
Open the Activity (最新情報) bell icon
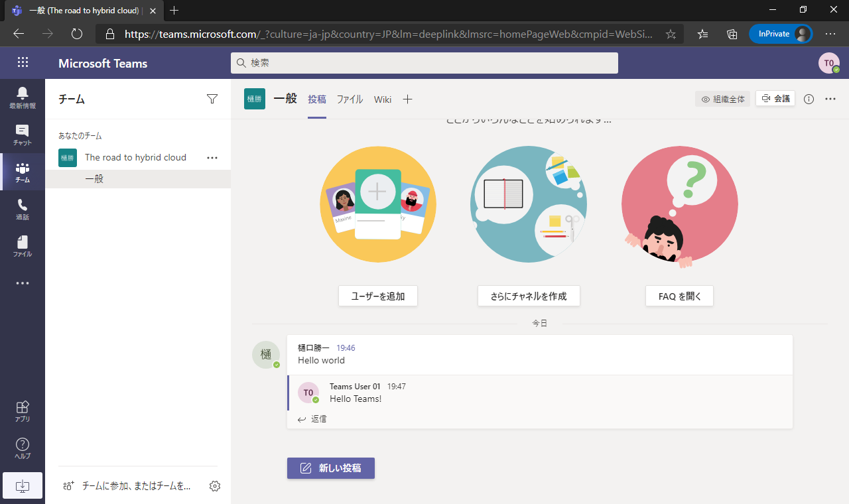pyautogui.click(x=23, y=97)
